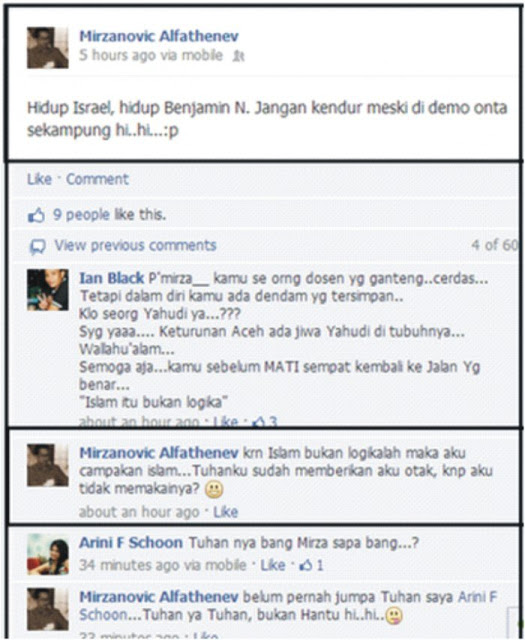
Task: Click the comment bubble icon beside View previous comments
Action: pos(38,247)
